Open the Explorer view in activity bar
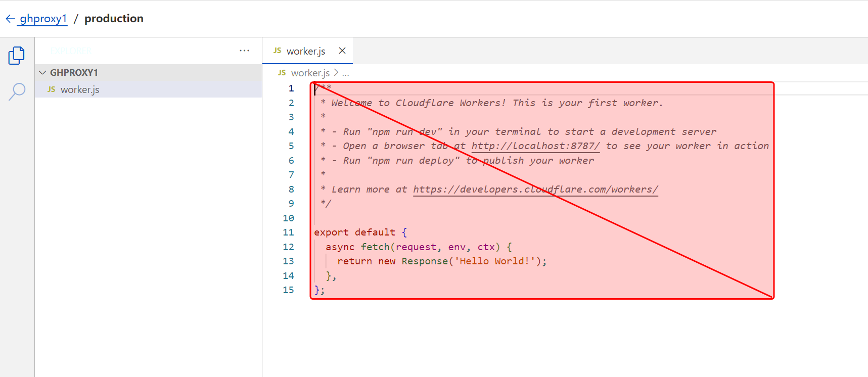868x377 pixels. pos(16,56)
